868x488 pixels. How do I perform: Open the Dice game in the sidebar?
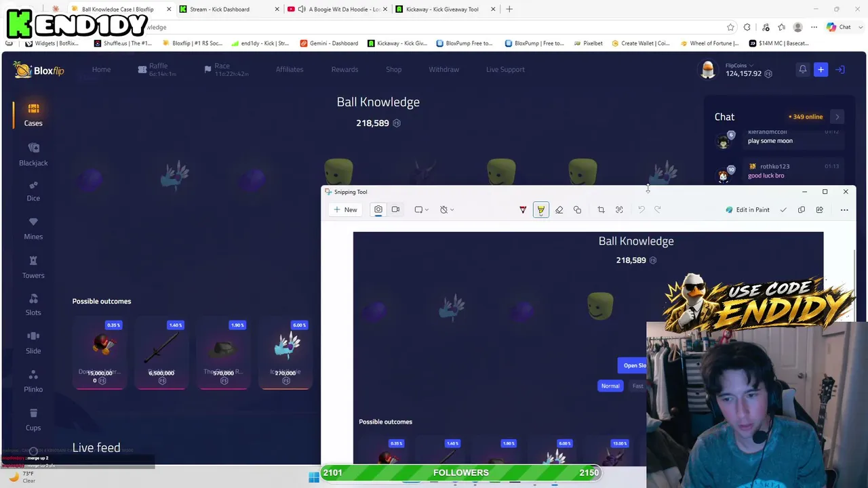(x=33, y=191)
